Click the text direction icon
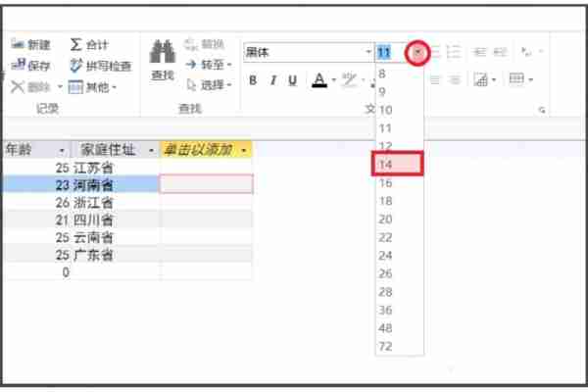This screenshot has height=392, width=588. click(526, 52)
